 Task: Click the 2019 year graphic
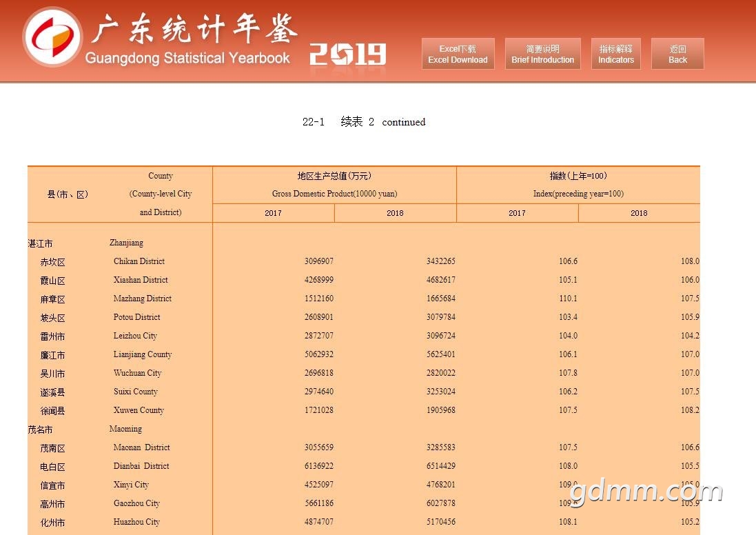[347, 54]
